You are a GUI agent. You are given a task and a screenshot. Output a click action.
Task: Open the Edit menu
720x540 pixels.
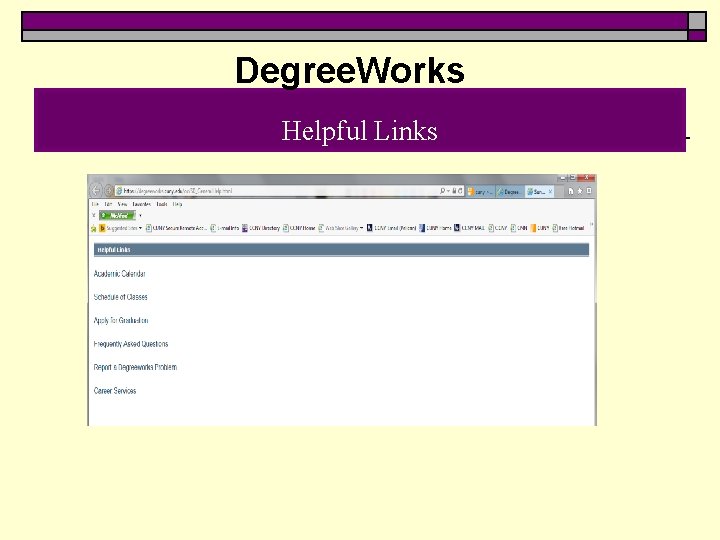point(108,204)
